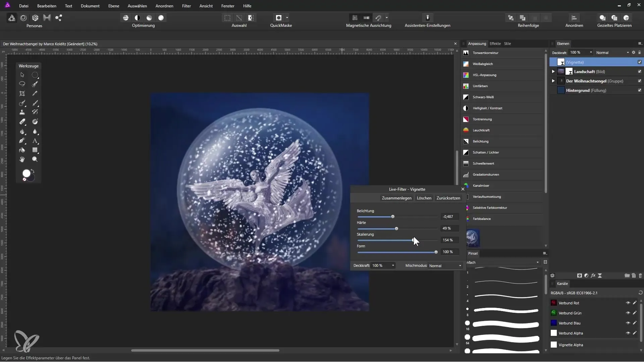Image resolution: width=644 pixels, height=362 pixels.
Task: Click the Skalierung value field 154 %
Action: point(450,240)
